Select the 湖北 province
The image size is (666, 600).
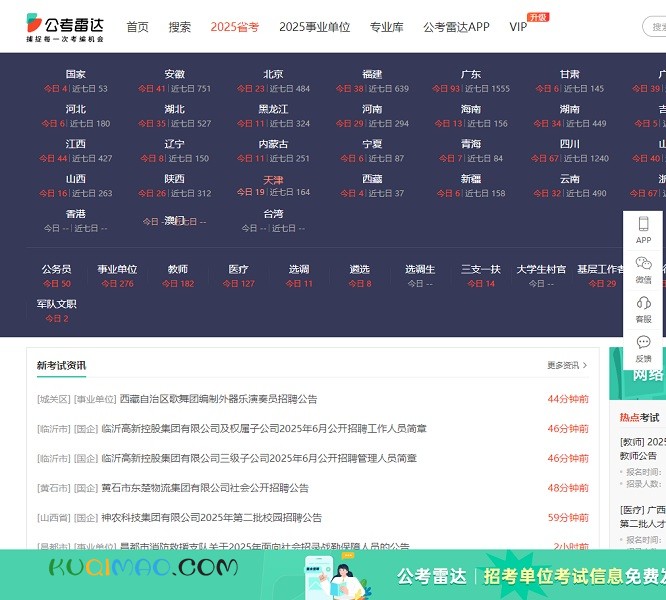pos(175,109)
